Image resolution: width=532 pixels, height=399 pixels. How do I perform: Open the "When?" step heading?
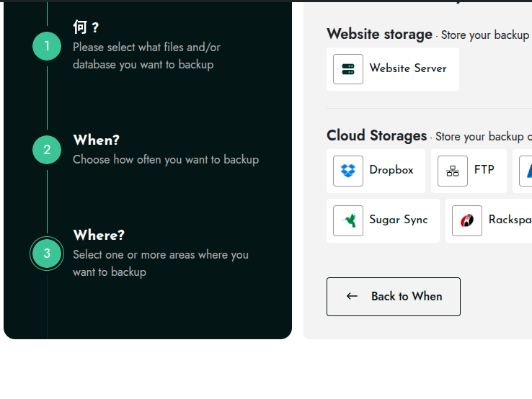(x=97, y=140)
